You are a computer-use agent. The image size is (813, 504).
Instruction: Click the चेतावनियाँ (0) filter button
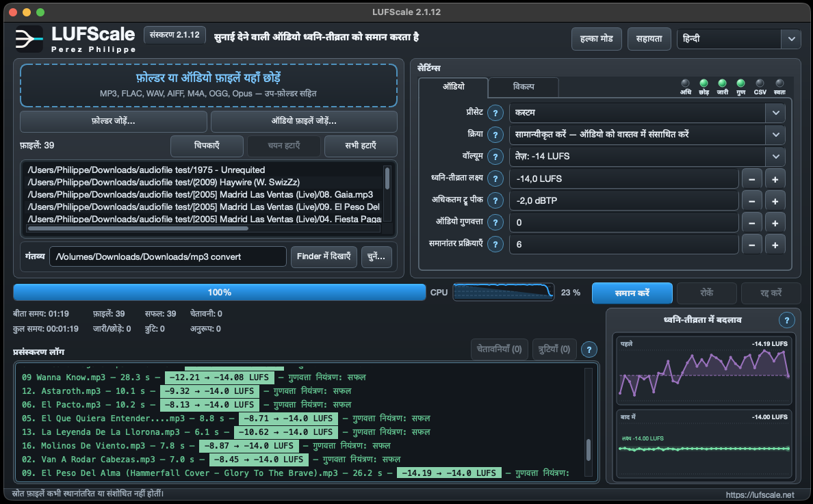click(x=500, y=349)
